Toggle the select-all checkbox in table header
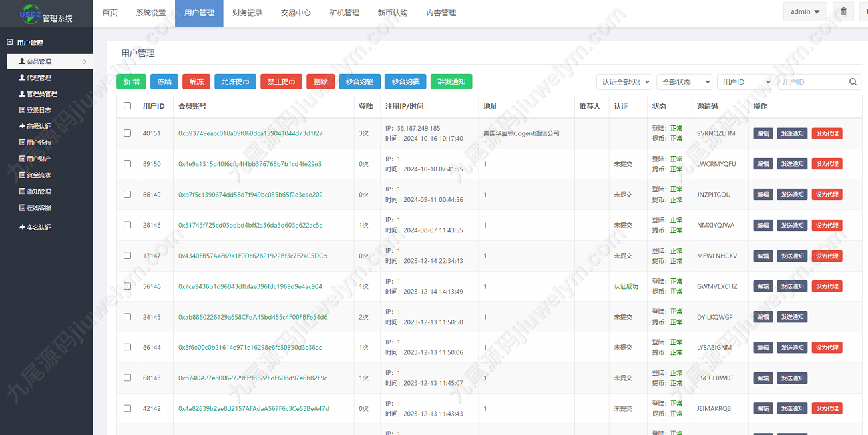This screenshot has width=868, height=435. coord(128,106)
